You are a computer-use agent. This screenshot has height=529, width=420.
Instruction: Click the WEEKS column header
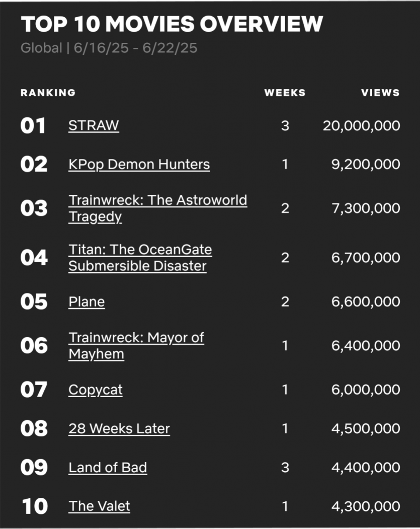click(x=285, y=93)
